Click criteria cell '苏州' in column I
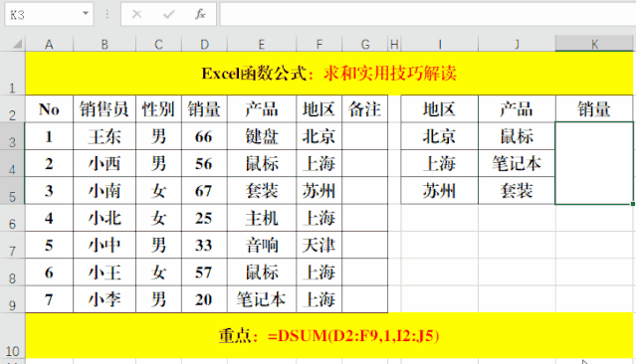 point(440,191)
